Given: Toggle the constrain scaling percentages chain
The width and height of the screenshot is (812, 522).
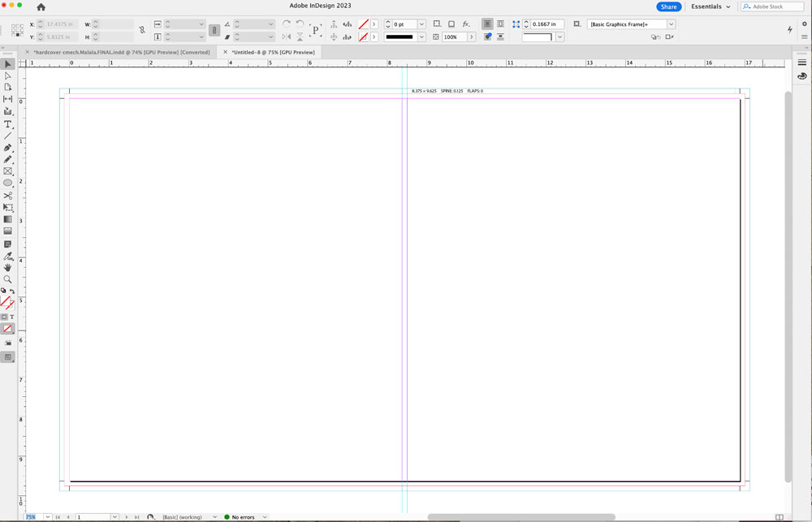Looking at the screenshot, I should pyautogui.click(x=214, y=30).
